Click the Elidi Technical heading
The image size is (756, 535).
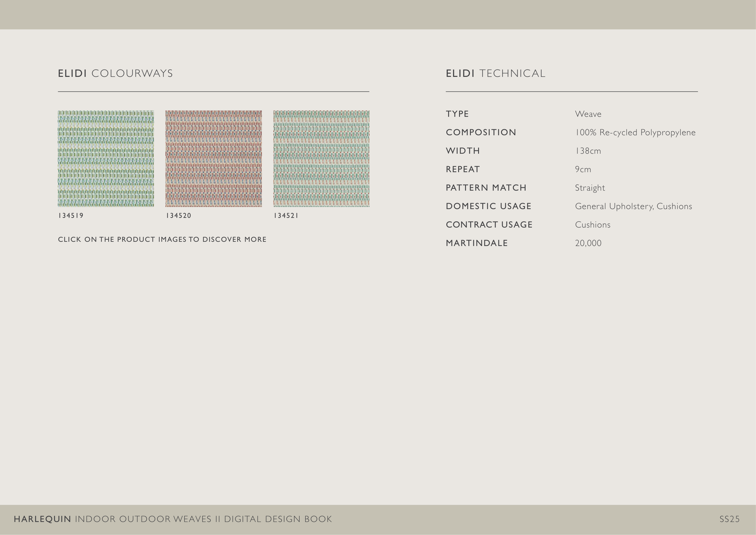pos(496,74)
